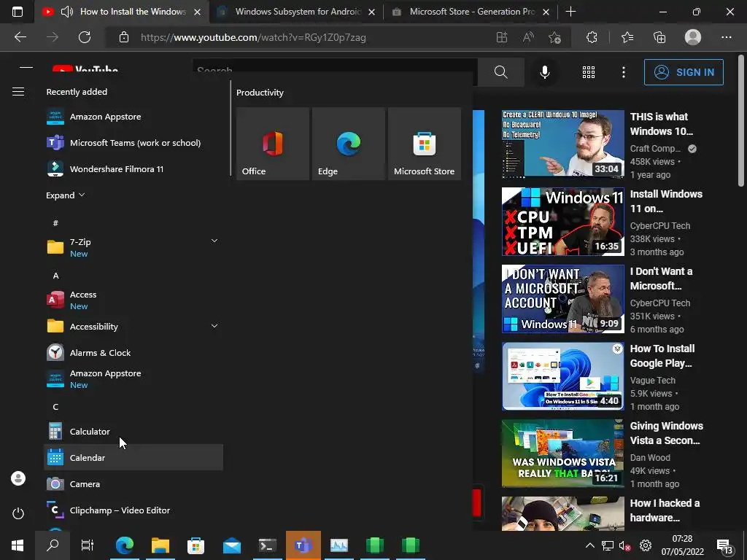This screenshot has height=560, width=747.
Task: Open Edge Settings and more menu
Action: tap(726, 37)
